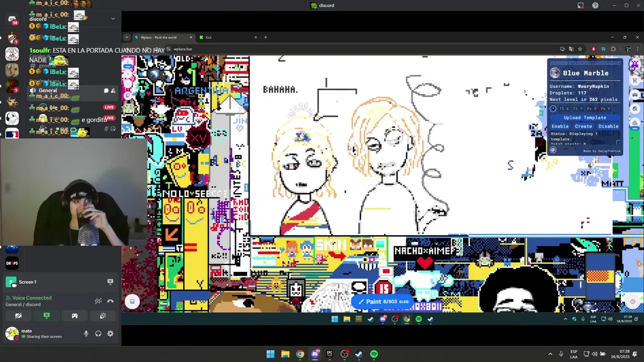The image size is (644, 362).
Task: Open the Wplace search explore icon
Action: tap(635, 109)
